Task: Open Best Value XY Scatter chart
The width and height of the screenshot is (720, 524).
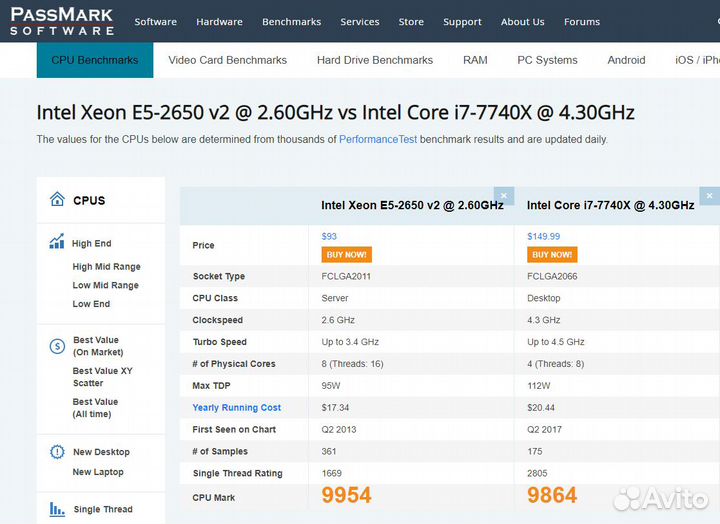Action: (x=103, y=377)
